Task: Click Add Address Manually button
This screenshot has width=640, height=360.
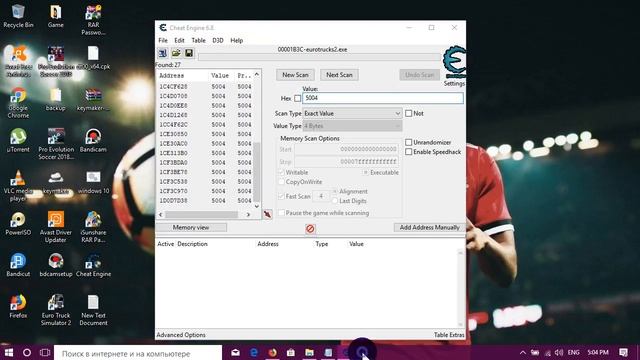Action: coord(429,227)
